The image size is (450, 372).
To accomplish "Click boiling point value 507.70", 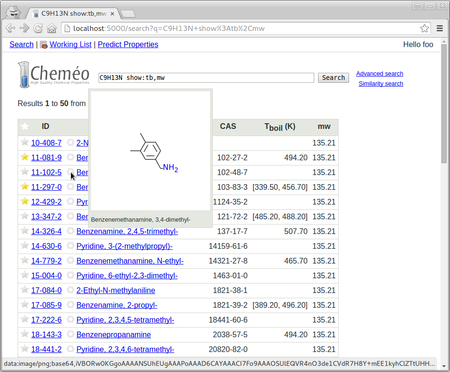I will pos(296,231).
